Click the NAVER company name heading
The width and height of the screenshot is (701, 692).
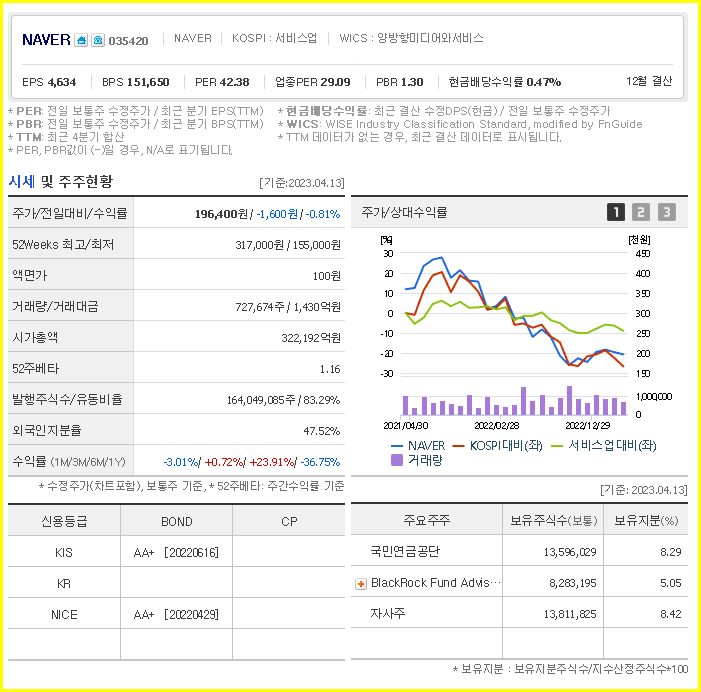(46, 40)
